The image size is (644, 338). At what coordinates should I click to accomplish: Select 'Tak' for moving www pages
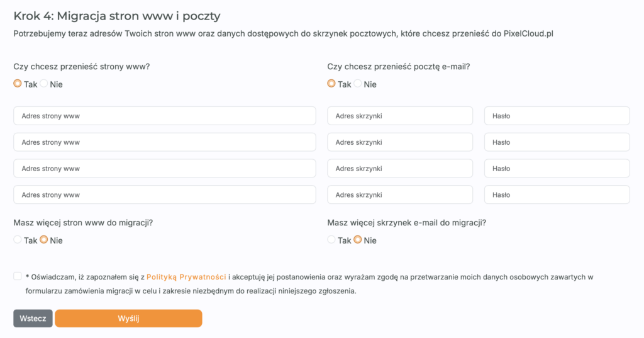[18, 84]
